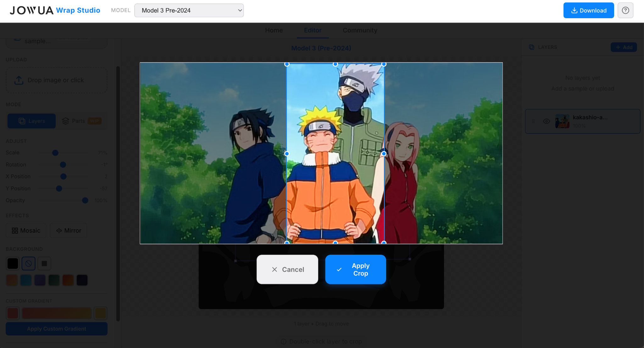Image resolution: width=644 pixels, height=348 pixels.
Task: Click the kakashio layer thumbnail
Action: pos(562,121)
